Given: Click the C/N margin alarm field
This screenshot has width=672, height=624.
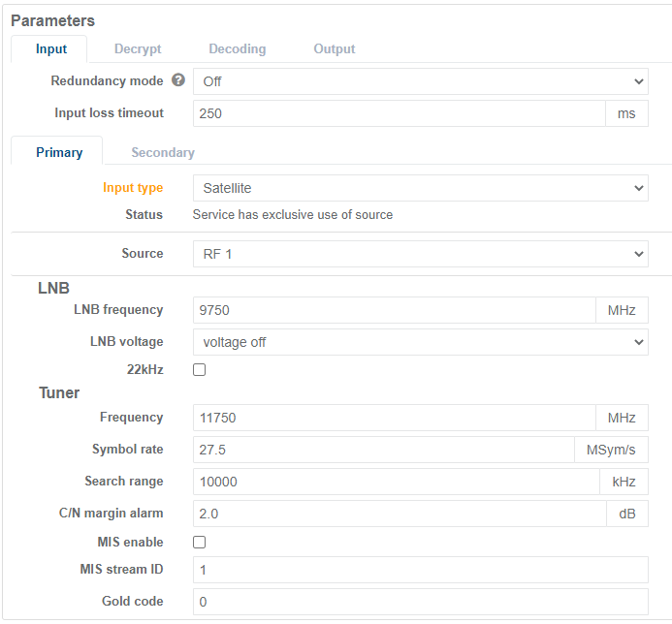Looking at the screenshot, I should [x=399, y=514].
